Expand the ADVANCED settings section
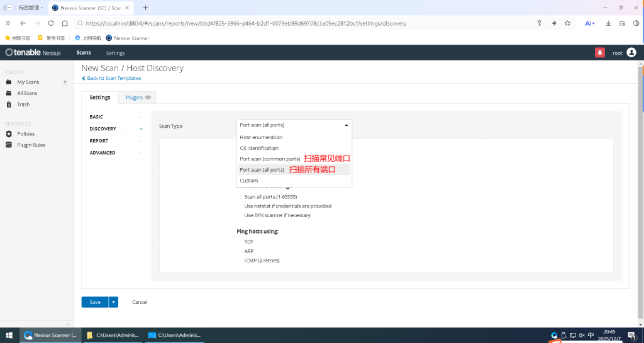This screenshot has width=644, height=343. click(116, 153)
